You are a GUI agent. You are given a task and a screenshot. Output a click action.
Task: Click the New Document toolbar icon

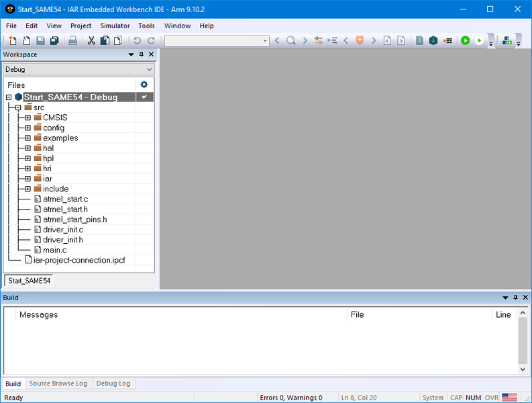(x=13, y=41)
